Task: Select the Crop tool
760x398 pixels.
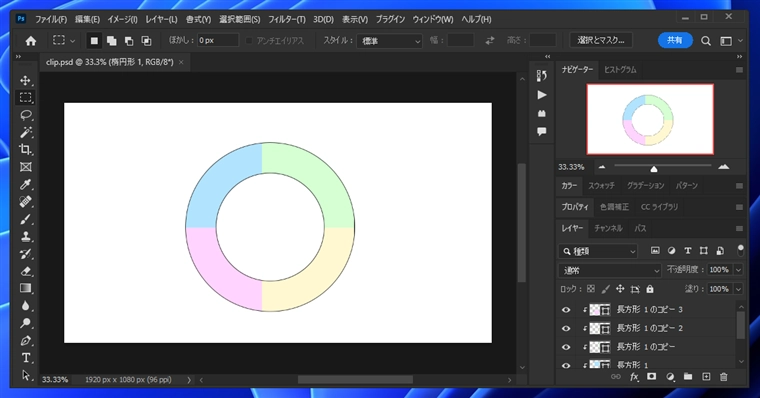Action: (25, 149)
